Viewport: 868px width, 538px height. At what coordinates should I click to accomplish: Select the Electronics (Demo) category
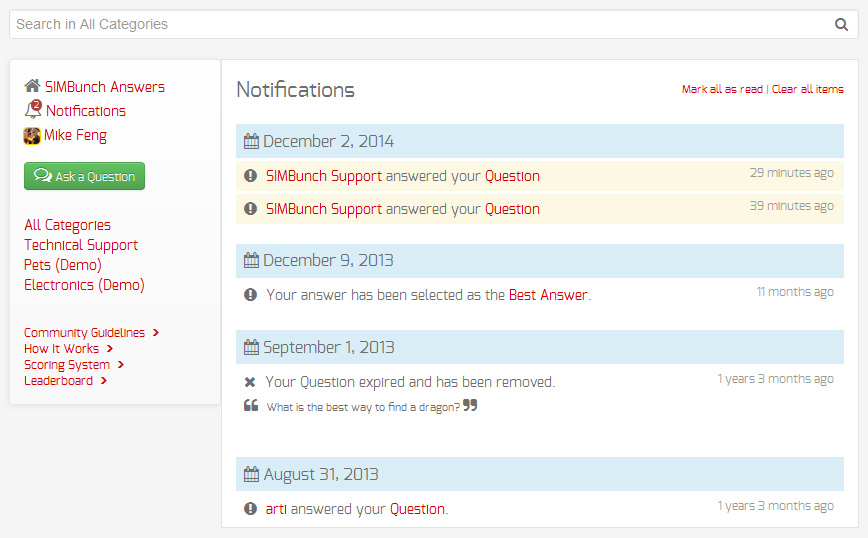tap(84, 285)
